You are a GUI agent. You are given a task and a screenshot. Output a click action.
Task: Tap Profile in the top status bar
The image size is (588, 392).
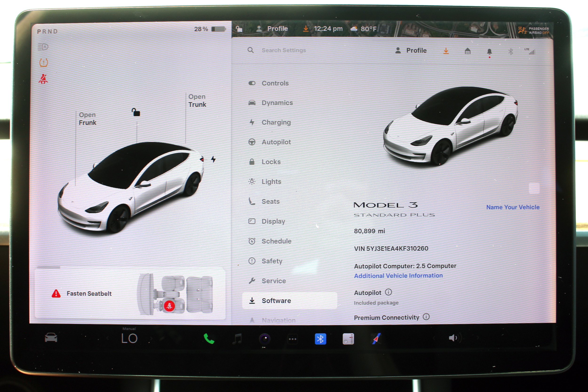[272, 29]
